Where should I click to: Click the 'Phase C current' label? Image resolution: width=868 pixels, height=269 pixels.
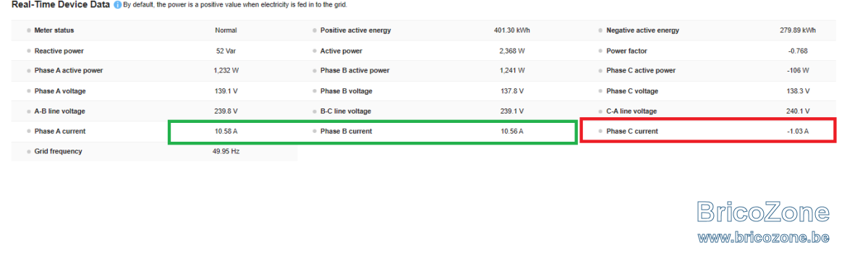click(x=632, y=132)
